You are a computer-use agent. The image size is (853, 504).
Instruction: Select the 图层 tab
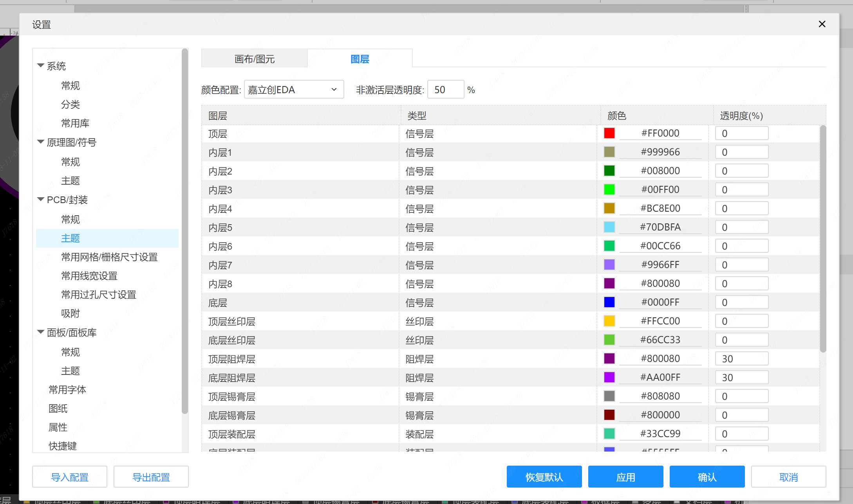point(360,59)
